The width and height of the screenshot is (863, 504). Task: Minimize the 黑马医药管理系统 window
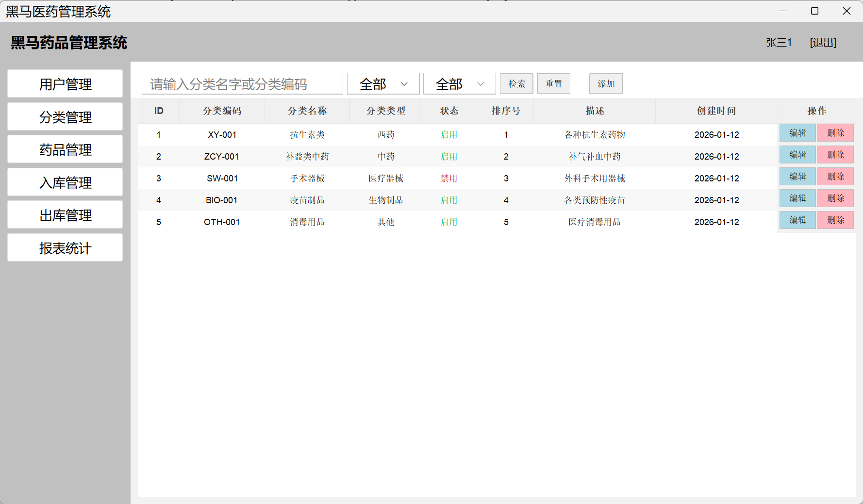click(782, 11)
